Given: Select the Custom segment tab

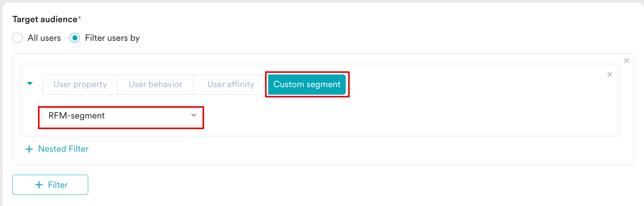Looking at the screenshot, I should (x=307, y=84).
